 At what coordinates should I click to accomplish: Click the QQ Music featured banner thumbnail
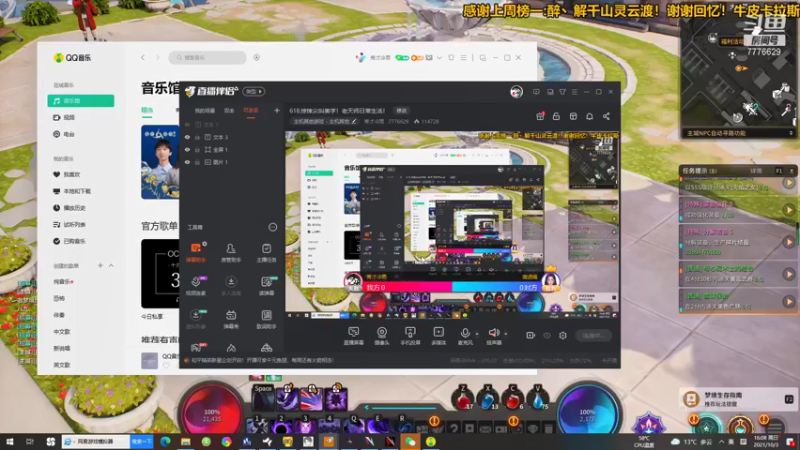pos(160,162)
